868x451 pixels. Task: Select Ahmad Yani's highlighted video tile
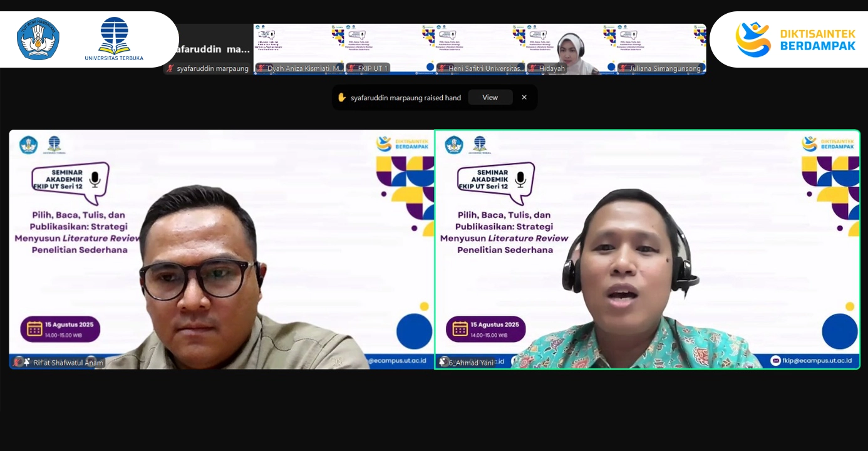point(648,249)
